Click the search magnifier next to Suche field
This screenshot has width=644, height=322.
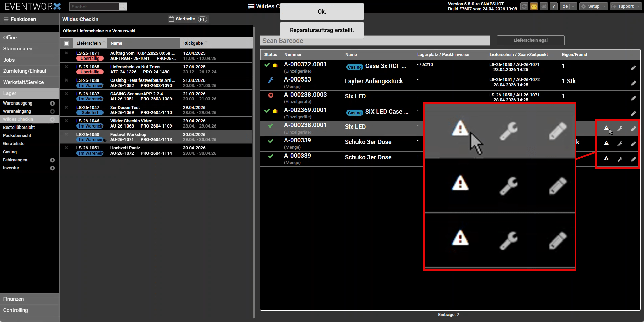tap(123, 6)
